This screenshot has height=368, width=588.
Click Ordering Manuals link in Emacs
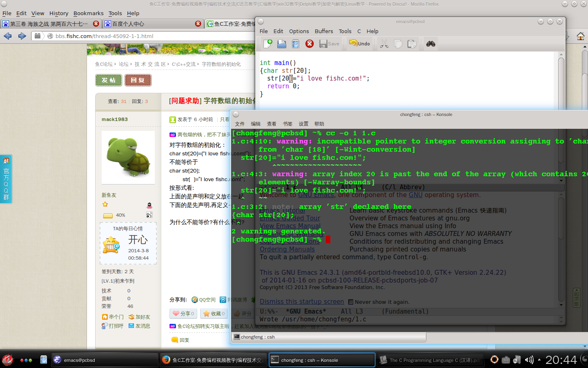pyautogui.click(x=287, y=249)
